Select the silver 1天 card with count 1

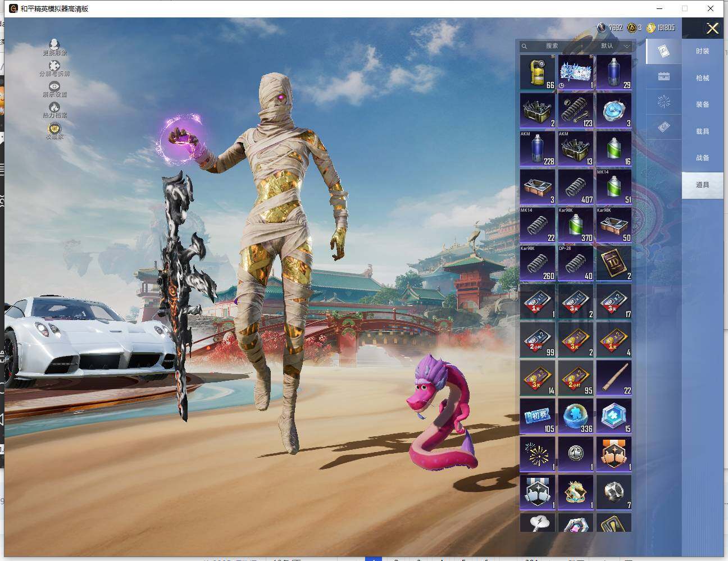[538, 302]
